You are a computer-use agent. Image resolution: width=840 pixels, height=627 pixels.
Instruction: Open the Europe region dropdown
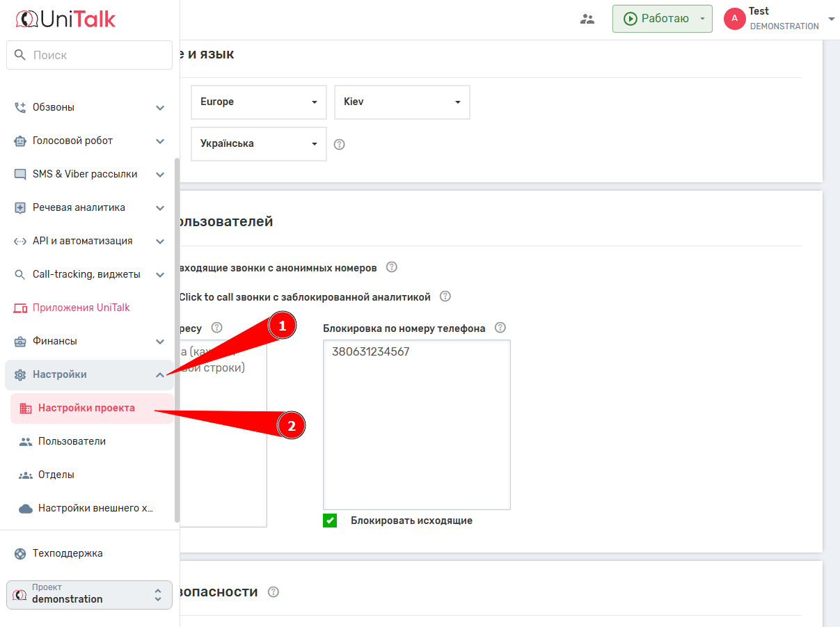(258, 102)
